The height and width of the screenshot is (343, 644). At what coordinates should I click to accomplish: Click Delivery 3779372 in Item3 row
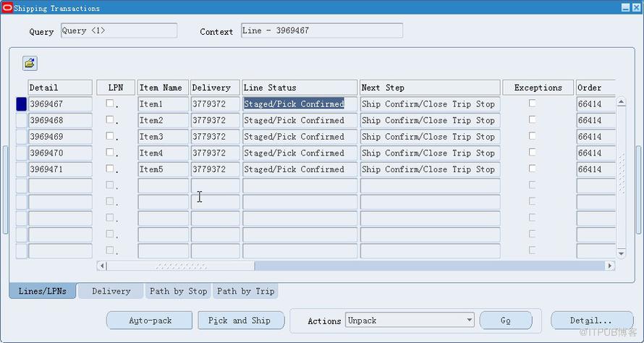tap(215, 137)
